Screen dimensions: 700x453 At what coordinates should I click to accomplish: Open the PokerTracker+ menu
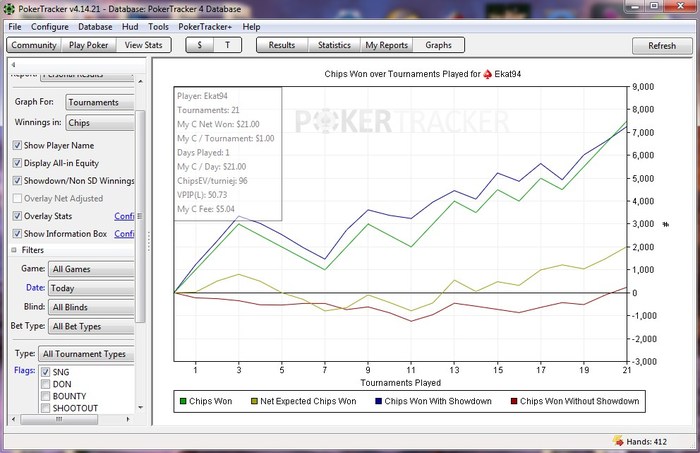click(205, 27)
